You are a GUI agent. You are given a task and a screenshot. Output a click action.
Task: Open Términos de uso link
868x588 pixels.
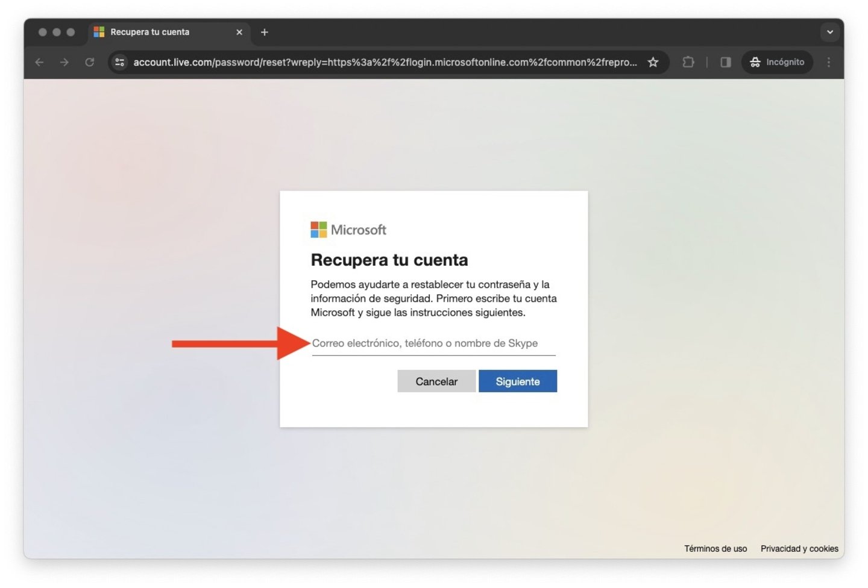pos(715,548)
